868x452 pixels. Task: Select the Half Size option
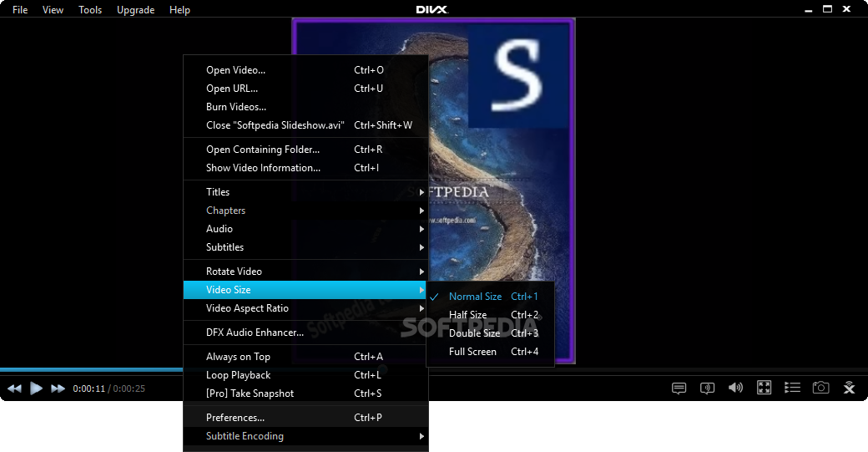491,315
